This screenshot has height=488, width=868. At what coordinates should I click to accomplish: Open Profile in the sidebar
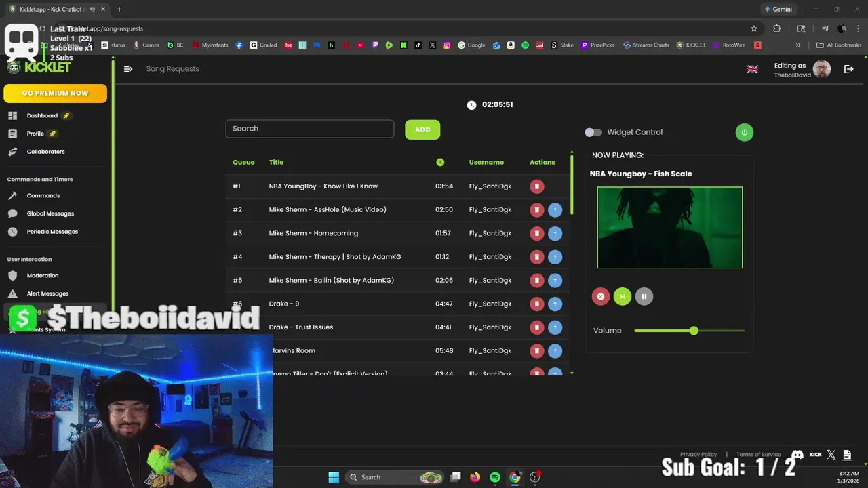coord(35,134)
